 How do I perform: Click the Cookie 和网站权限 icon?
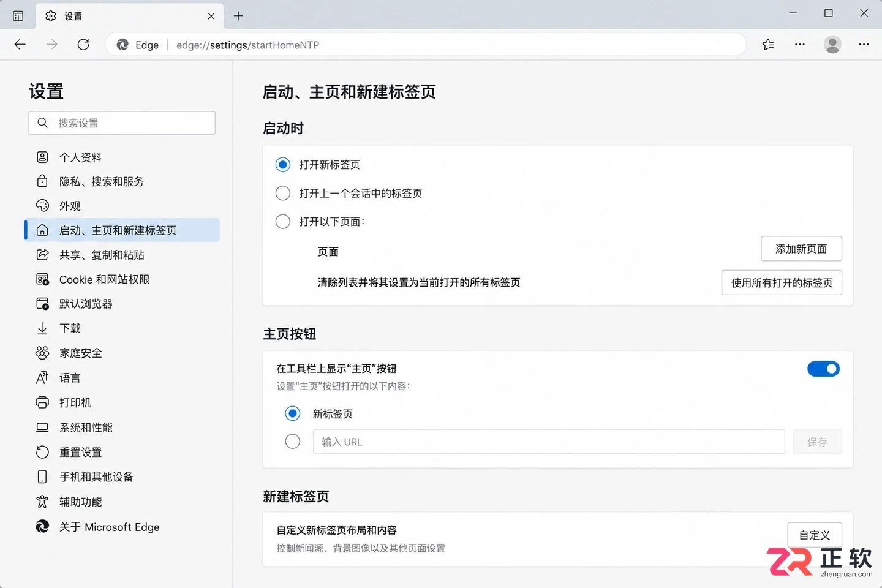(x=42, y=279)
